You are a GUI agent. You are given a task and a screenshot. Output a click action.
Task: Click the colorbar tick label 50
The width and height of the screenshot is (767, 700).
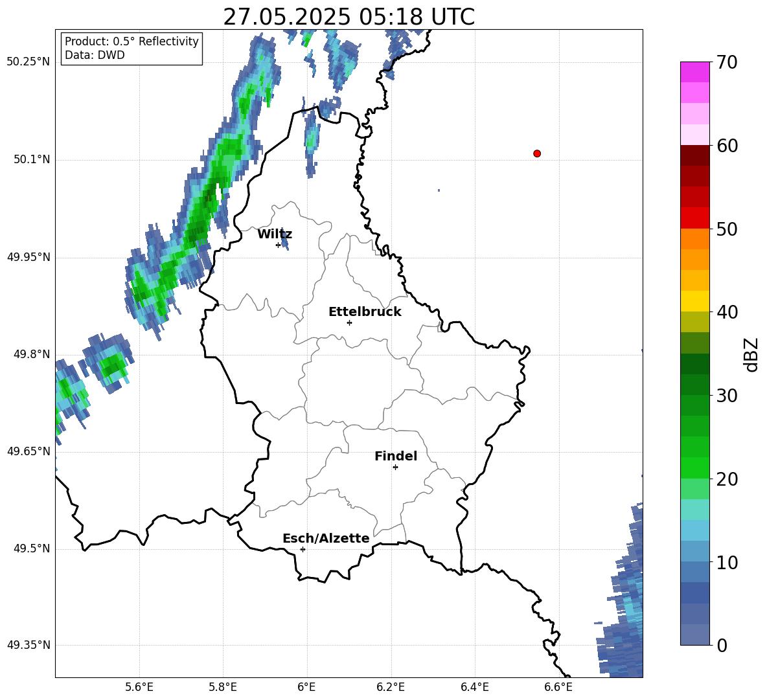pyautogui.click(x=727, y=229)
